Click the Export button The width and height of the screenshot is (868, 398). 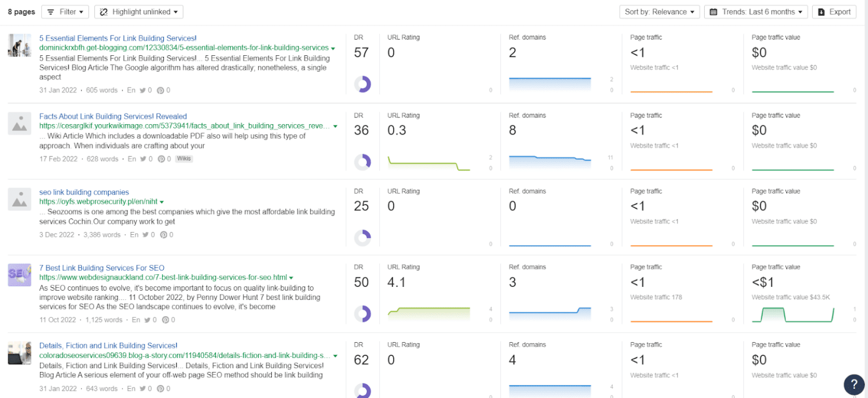834,11
